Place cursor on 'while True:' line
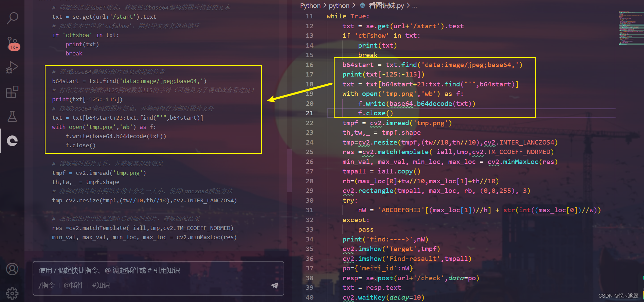This screenshot has height=302, width=644. click(348, 16)
